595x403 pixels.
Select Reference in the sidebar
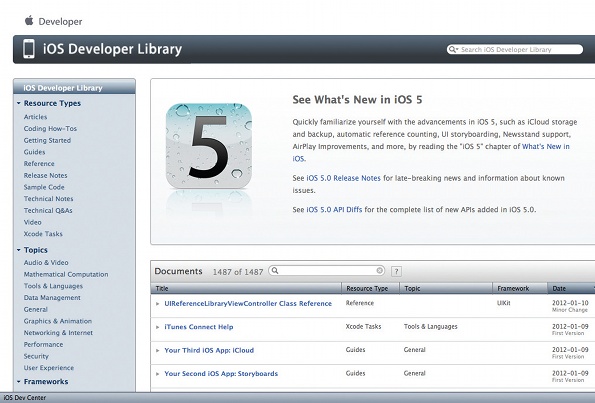pyautogui.click(x=39, y=164)
